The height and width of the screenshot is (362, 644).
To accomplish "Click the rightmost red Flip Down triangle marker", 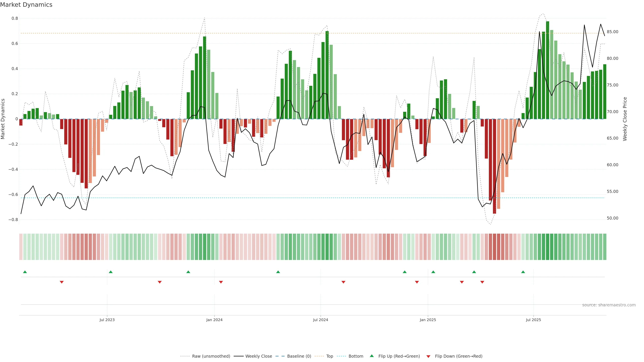I will pyautogui.click(x=482, y=282).
